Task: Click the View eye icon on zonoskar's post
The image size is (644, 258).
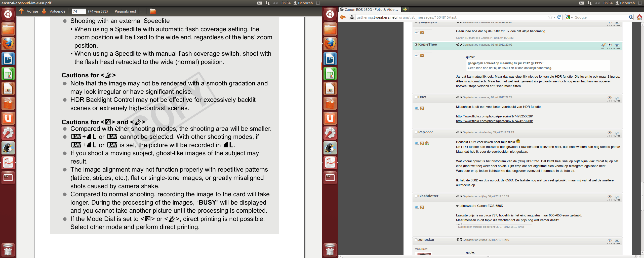Action: click(x=610, y=241)
